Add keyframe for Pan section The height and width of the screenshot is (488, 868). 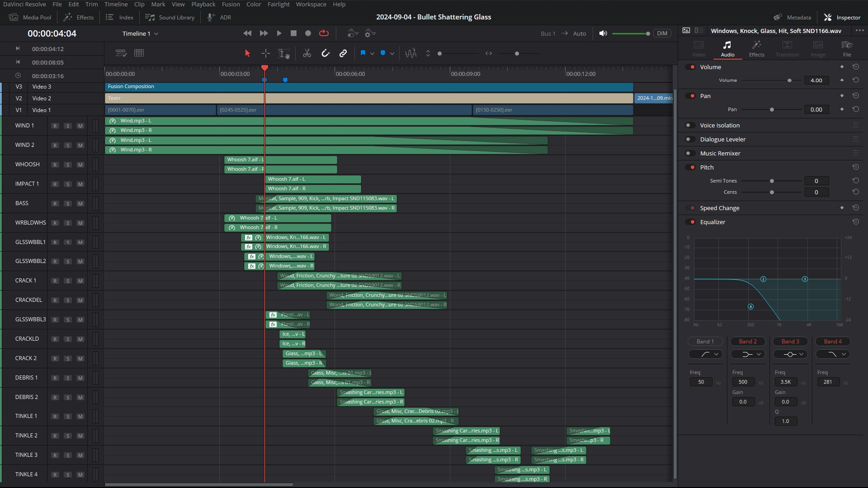[x=842, y=96]
